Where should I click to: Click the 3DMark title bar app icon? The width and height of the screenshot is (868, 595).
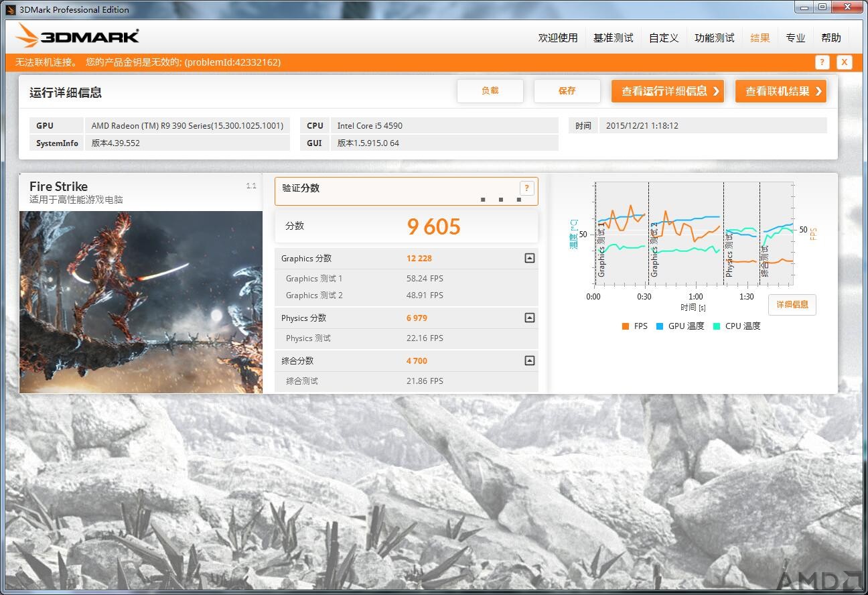tap(10, 9)
